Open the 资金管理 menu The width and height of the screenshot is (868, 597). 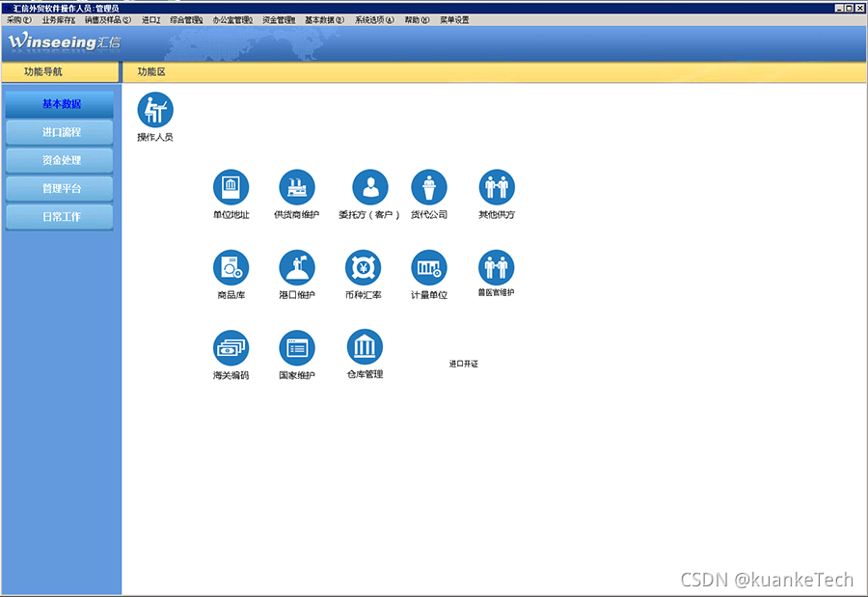[279, 20]
